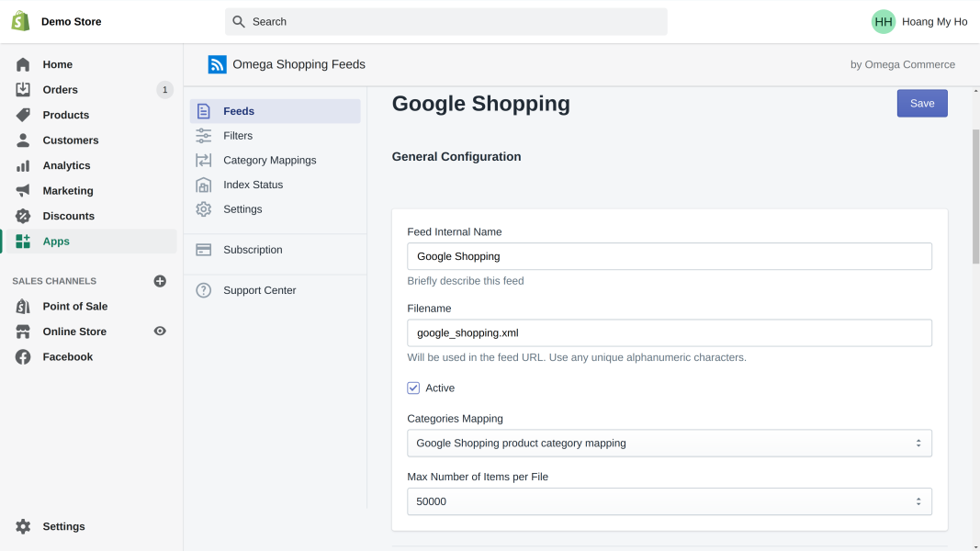Open the Feeds menu item
The height and width of the screenshot is (551, 980).
pos(276,111)
